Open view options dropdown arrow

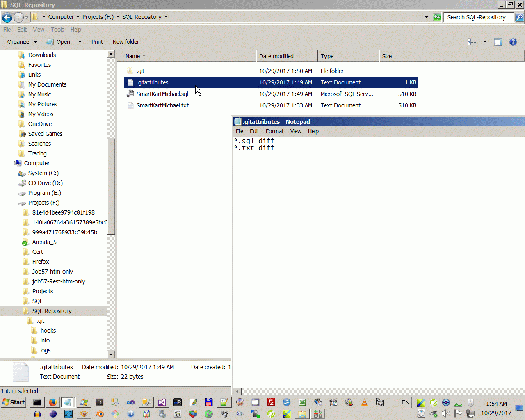click(x=485, y=42)
